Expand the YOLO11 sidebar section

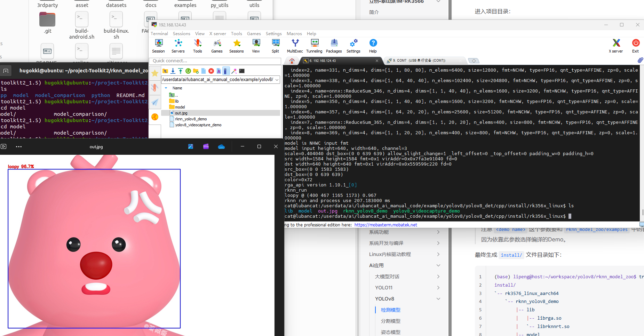pyautogui.click(x=438, y=288)
